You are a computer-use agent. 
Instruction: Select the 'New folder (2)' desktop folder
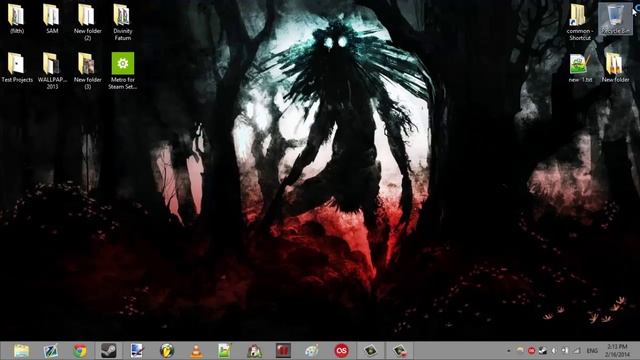pos(87,22)
